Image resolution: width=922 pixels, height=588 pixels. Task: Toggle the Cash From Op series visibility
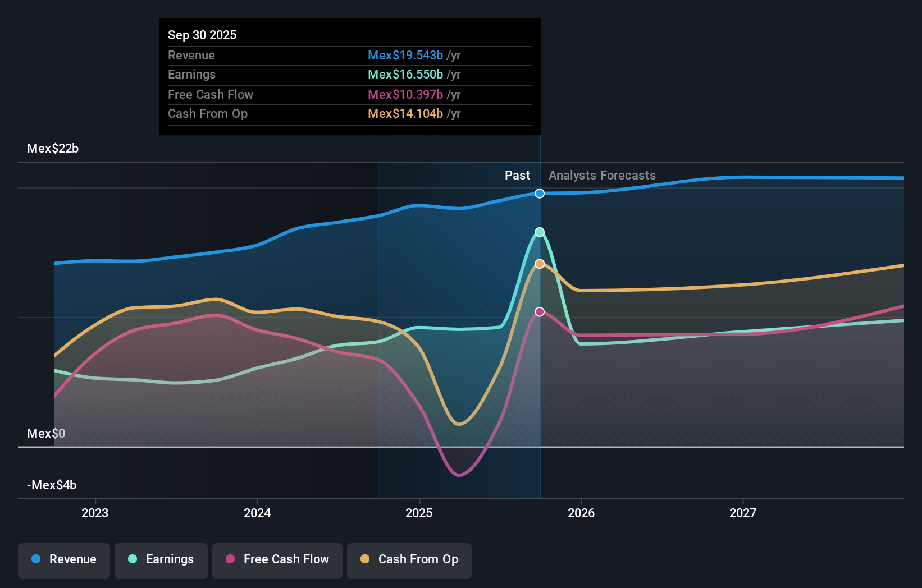tap(409, 559)
